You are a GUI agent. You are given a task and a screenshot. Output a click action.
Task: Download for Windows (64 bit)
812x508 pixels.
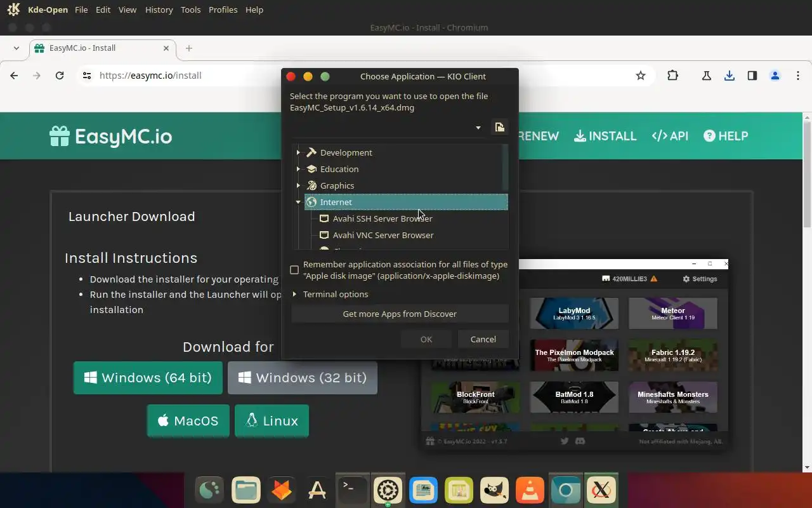coord(148,378)
